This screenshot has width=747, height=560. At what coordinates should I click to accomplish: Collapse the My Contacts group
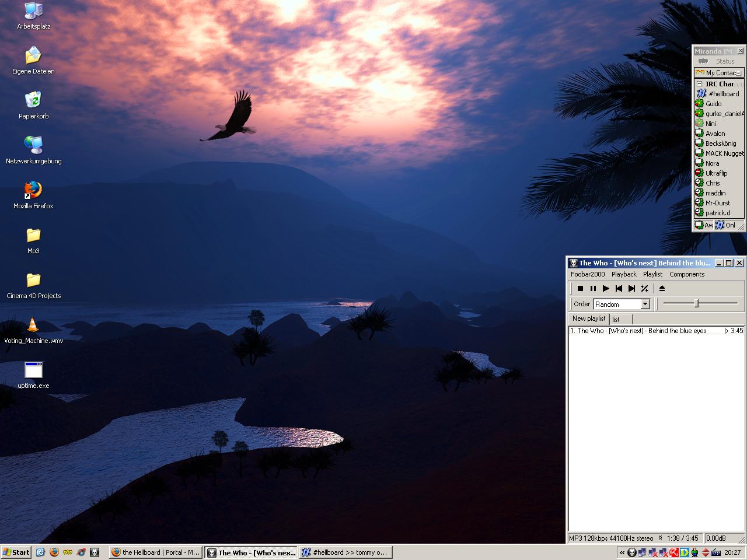click(738, 73)
